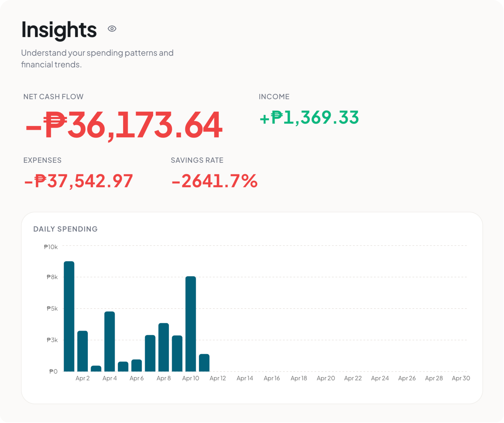The width and height of the screenshot is (504, 423).
Task: Click the Apr 7 spending bar
Action: 150,353
